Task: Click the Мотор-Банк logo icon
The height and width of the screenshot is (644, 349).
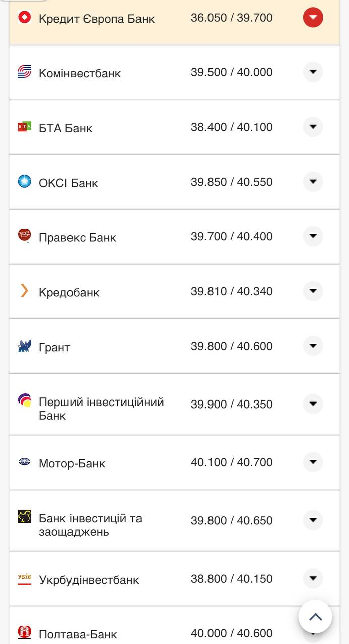Action: (x=24, y=462)
